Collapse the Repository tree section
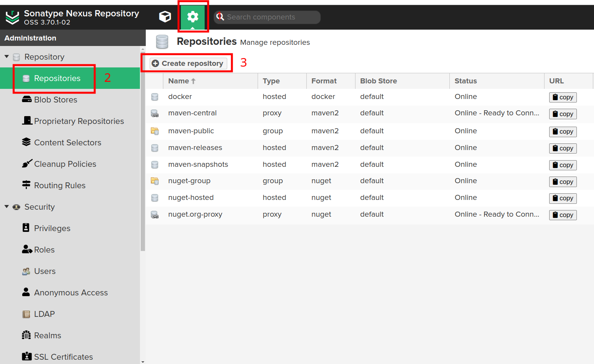The height and width of the screenshot is (364, 594). pyautogui.click(x=7, y=57)
